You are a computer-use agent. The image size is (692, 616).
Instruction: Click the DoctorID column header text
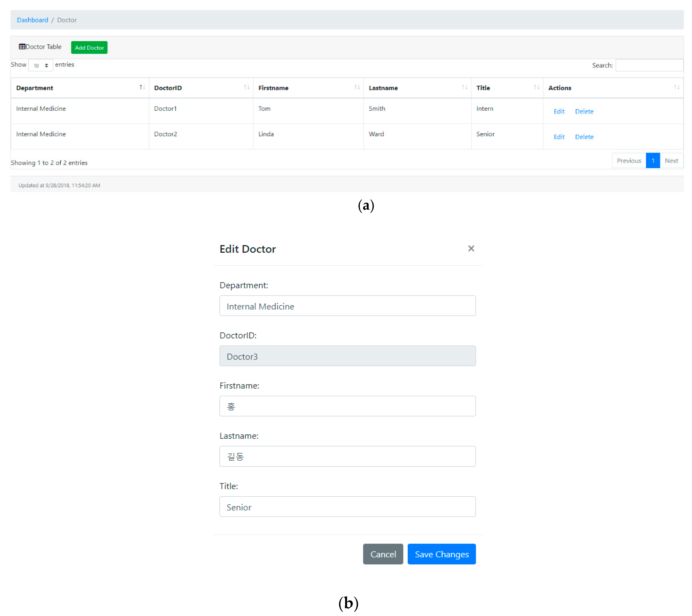pyautogui.click(x=168, y=88)
